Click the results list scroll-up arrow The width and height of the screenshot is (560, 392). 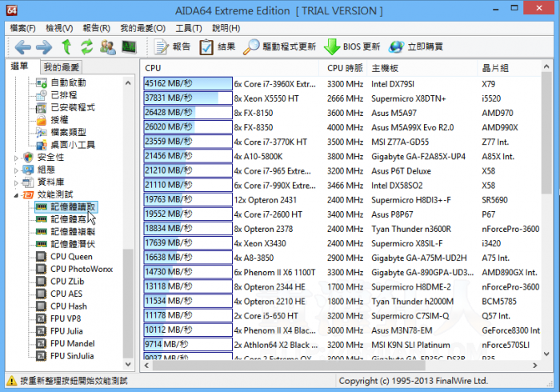click(546, 66)
